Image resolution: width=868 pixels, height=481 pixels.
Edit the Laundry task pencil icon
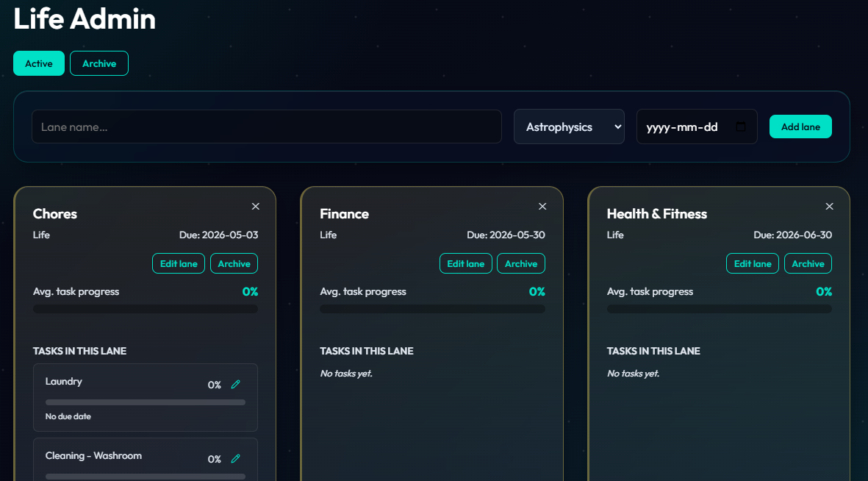point(235,385)
